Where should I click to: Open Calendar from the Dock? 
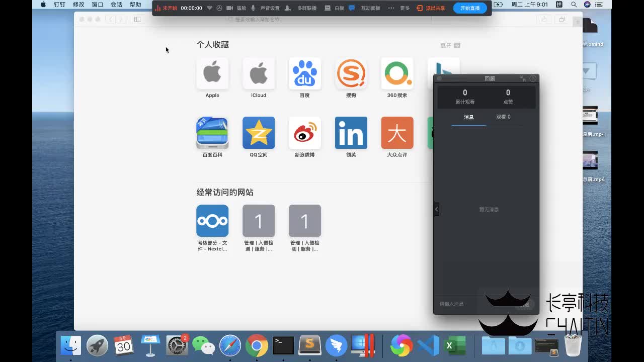(x=124, y=345)
